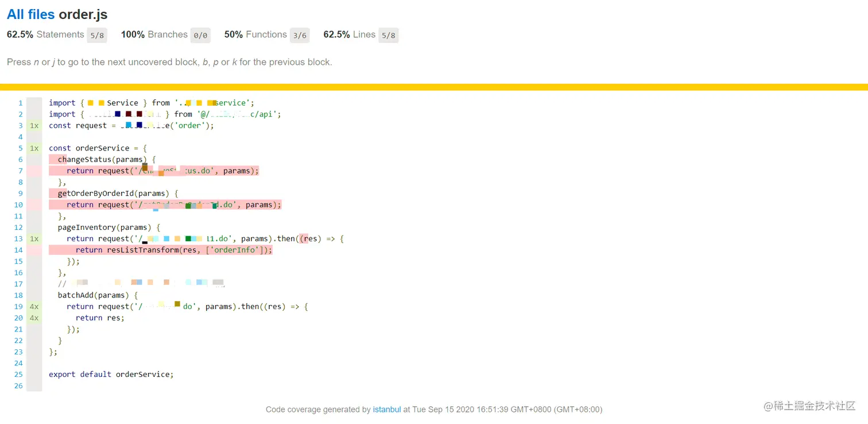
Task: Click the 5/8 Statements fraction badge
Action: (97, 36)
